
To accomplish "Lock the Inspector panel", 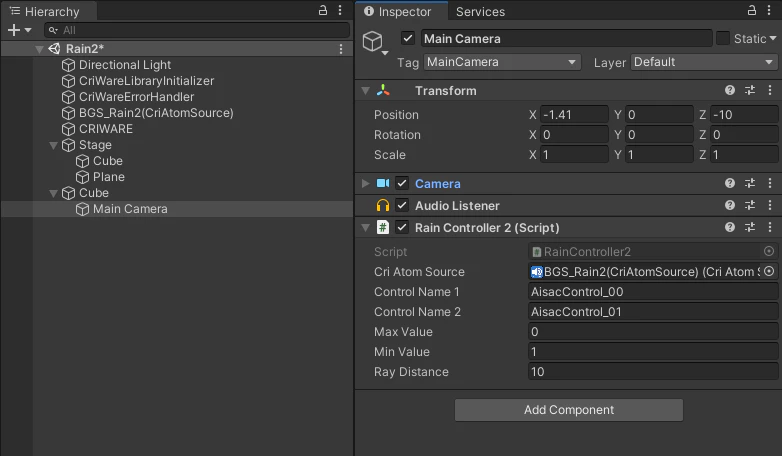I will [752, 10].
